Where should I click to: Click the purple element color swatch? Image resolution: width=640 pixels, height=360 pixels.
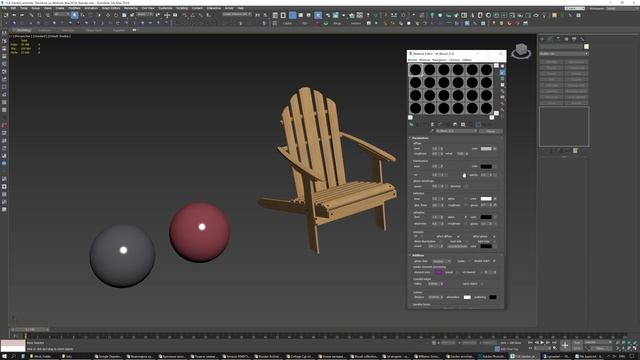438,272
